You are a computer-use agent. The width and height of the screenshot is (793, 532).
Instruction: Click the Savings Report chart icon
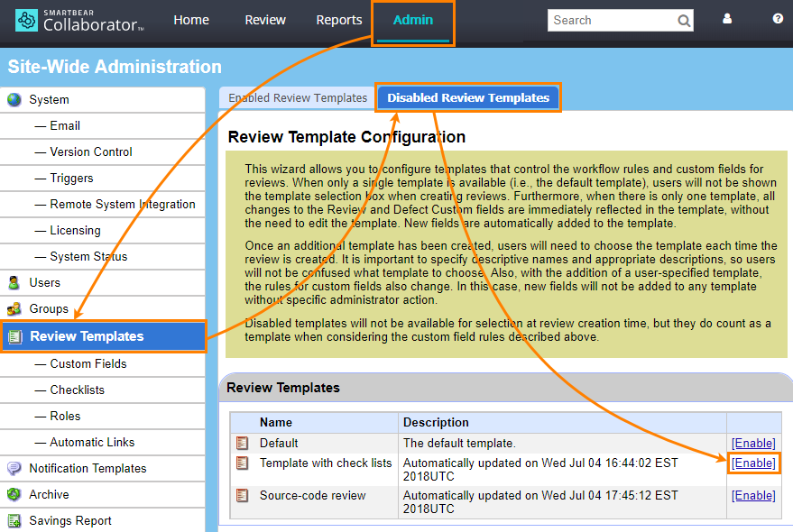(x=12, y=520)
